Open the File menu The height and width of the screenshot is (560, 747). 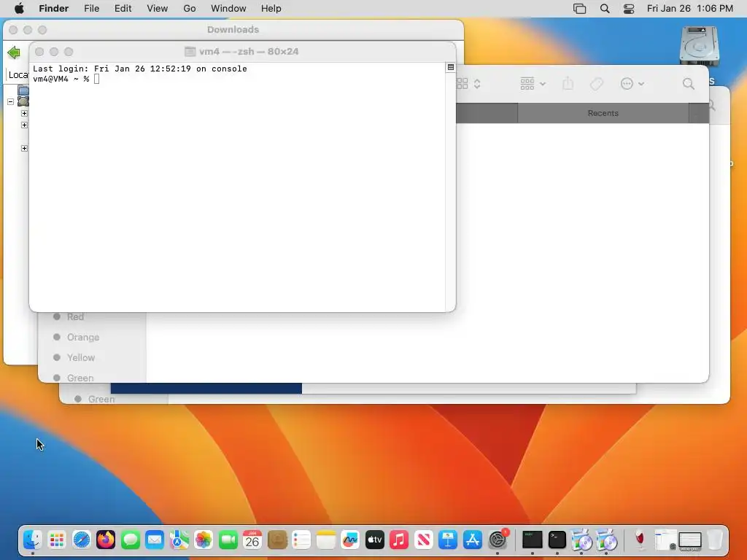(91, 9)
